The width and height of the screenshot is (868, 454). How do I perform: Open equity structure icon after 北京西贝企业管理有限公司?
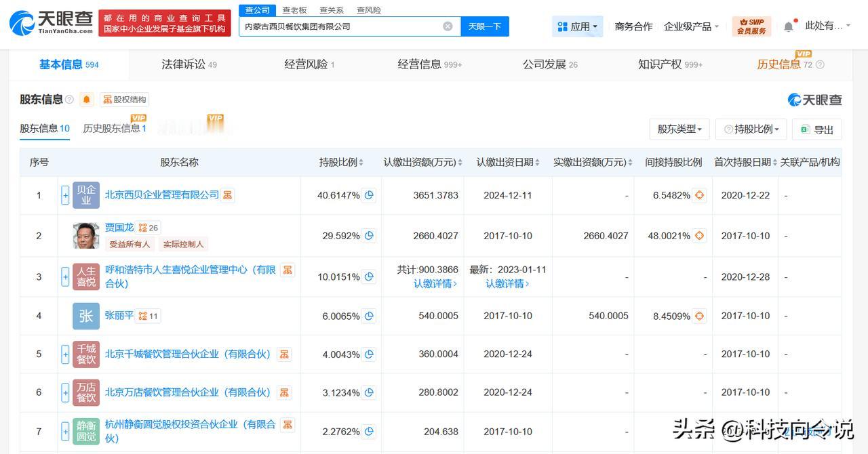click(227, 195)
